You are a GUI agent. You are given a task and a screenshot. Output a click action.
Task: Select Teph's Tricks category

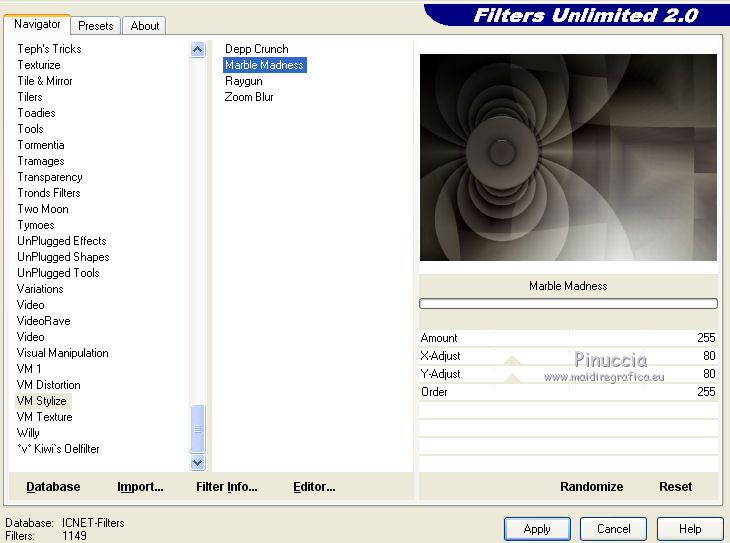[49, 49]
